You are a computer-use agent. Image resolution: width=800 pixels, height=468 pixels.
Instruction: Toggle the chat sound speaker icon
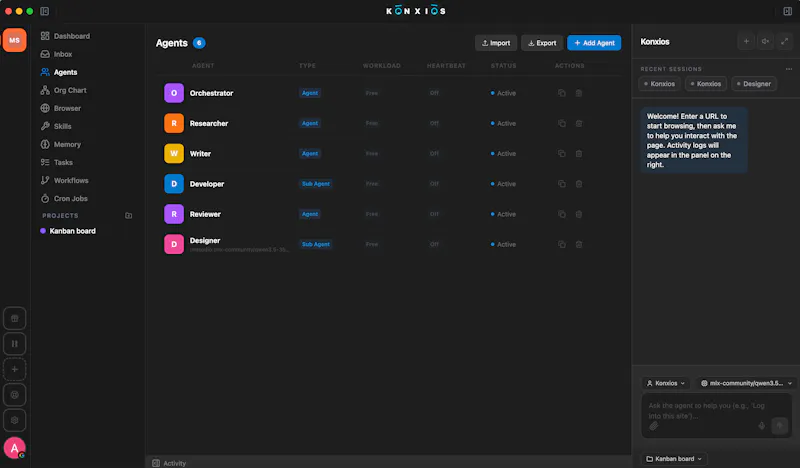point(765,42)
